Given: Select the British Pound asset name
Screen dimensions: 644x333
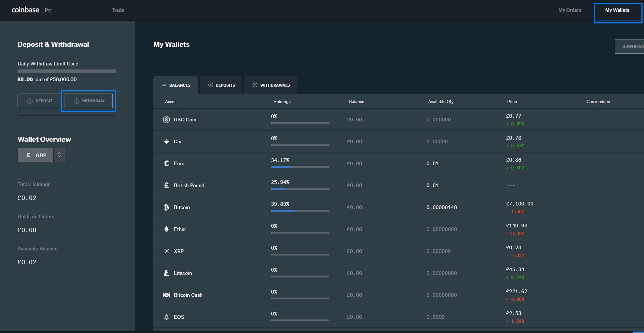Looking at the screenshot, I should click(189, 185).
